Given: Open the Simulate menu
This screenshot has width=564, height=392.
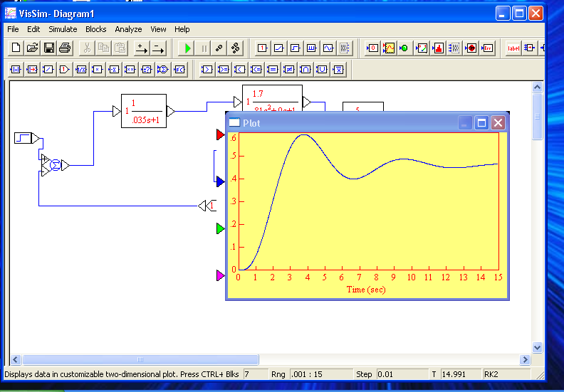Looking at the screenshot, I should click(63, 29).
